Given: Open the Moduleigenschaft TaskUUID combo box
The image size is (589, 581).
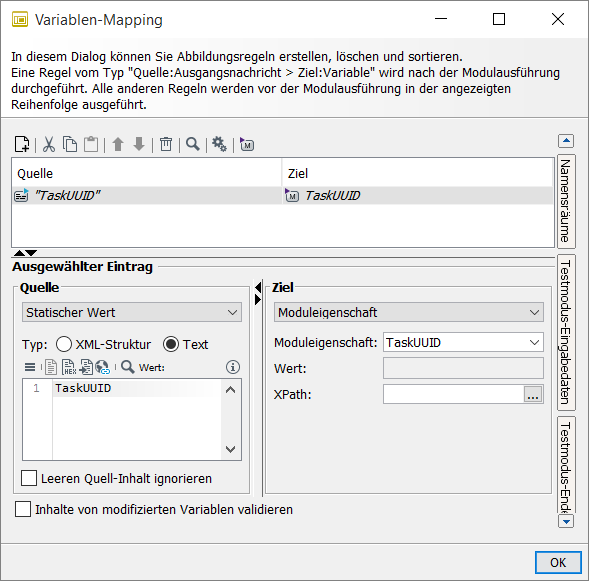Looking at the screenshot, I should point(463,342).
